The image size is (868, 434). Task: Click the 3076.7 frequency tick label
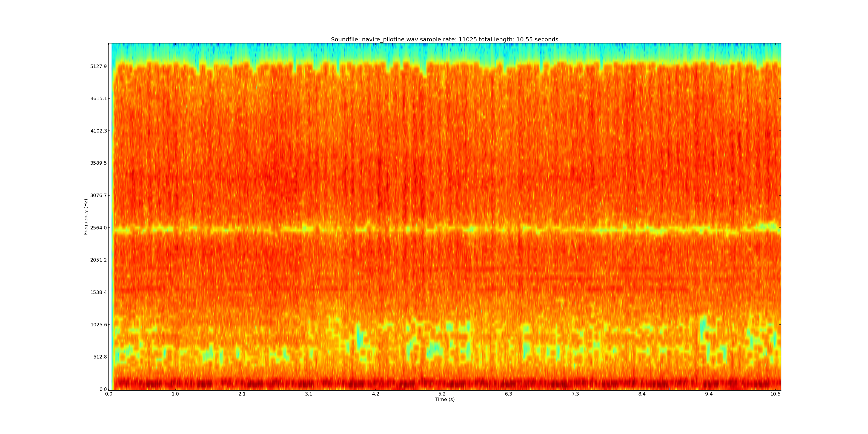point(98,195)
